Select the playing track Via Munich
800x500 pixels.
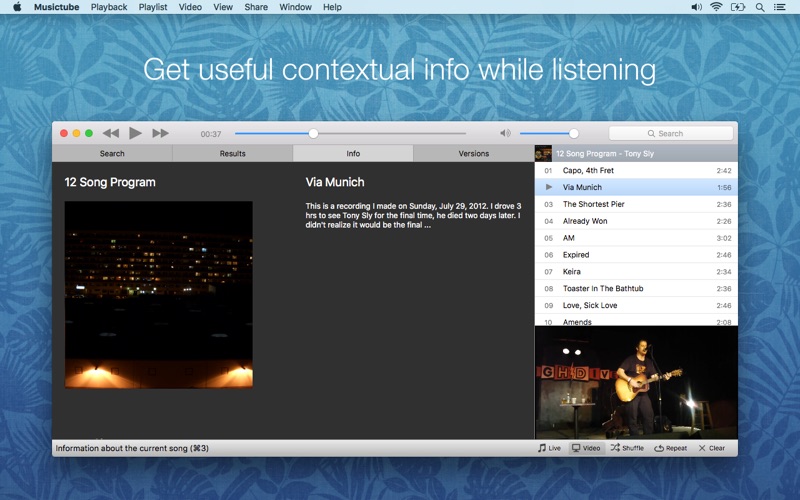coord(636,187)
